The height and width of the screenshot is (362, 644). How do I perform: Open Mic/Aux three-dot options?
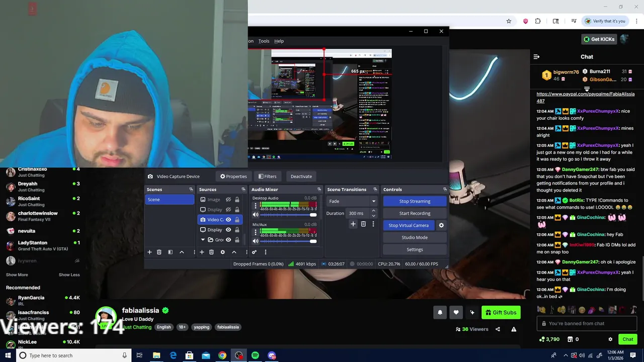[x=255, y=232]
